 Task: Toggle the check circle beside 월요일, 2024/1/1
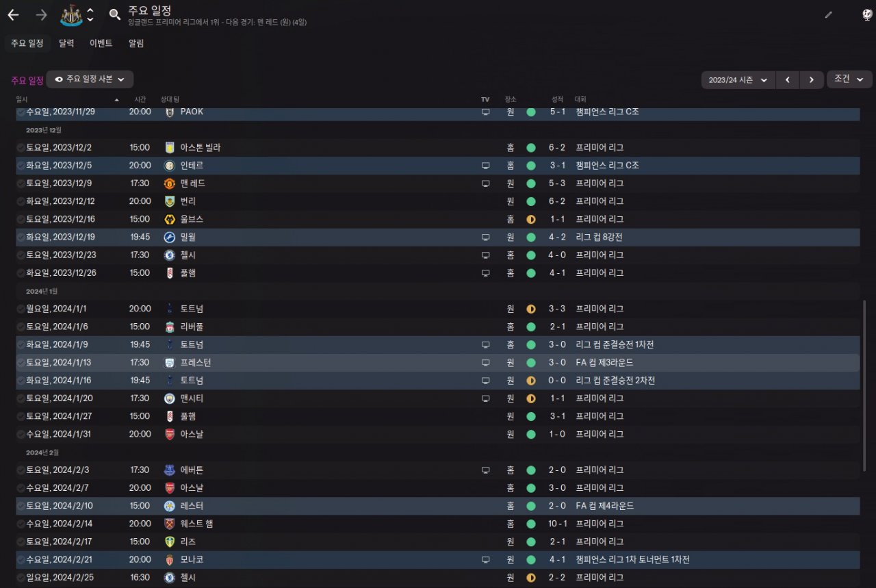click(21, 309)
